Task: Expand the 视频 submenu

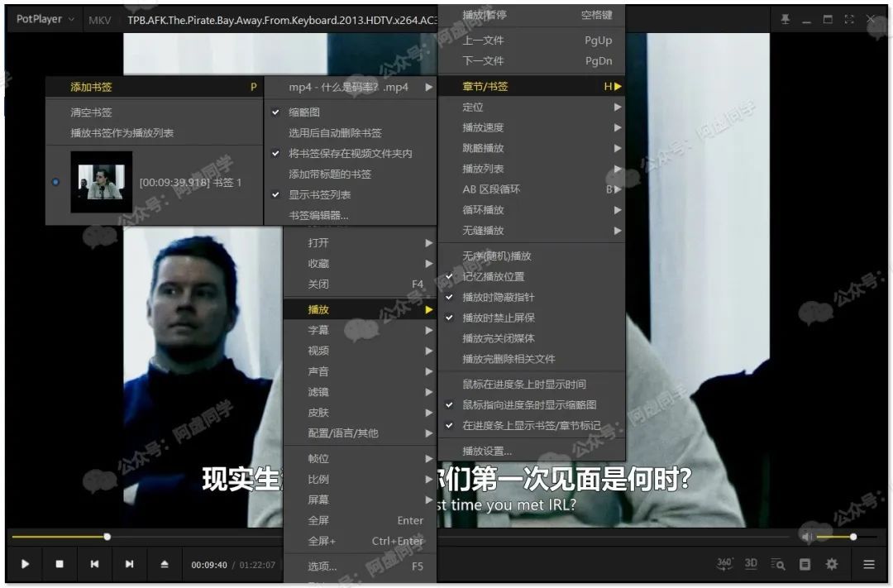Action: (x=360, y=351)
